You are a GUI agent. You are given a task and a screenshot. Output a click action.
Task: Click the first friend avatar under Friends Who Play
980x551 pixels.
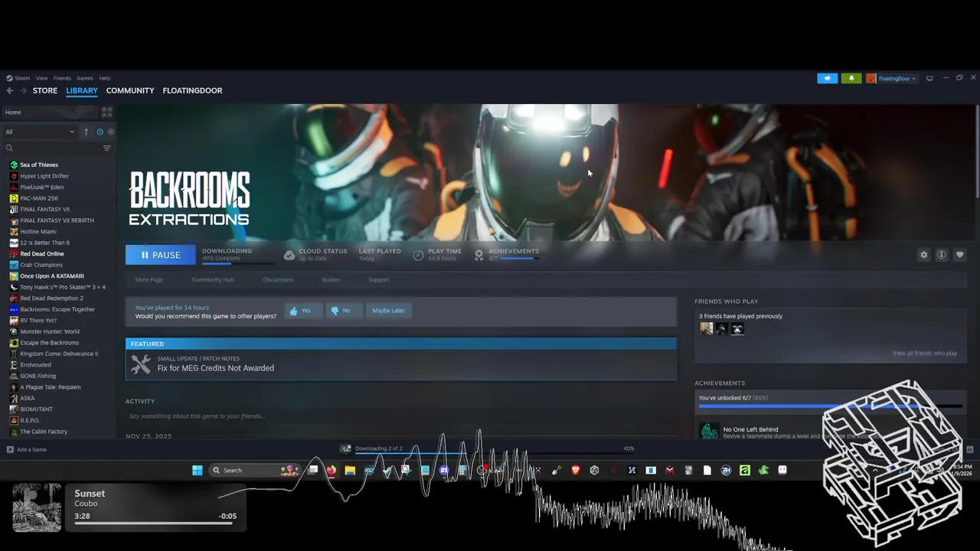[707, 328]
